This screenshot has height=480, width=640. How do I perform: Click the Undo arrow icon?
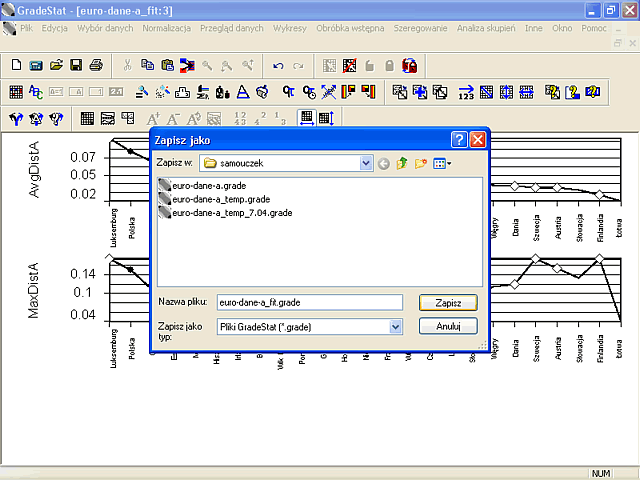click(x=278, y=66)
